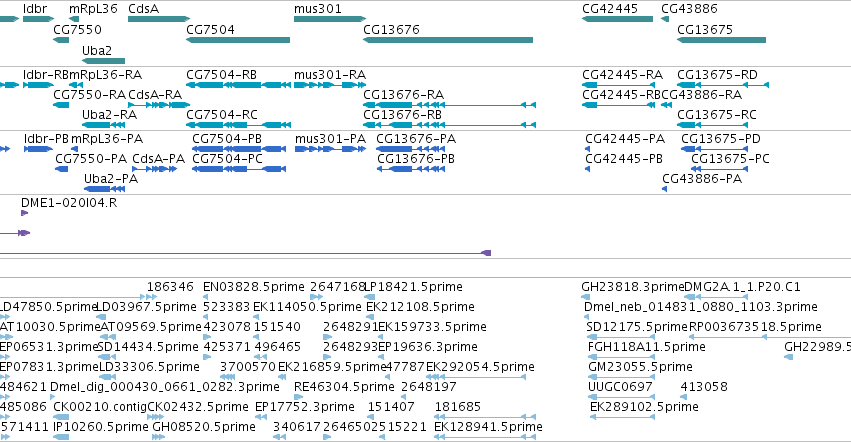
Task: Select the mus301 gene bar
Action: point(330,19)
